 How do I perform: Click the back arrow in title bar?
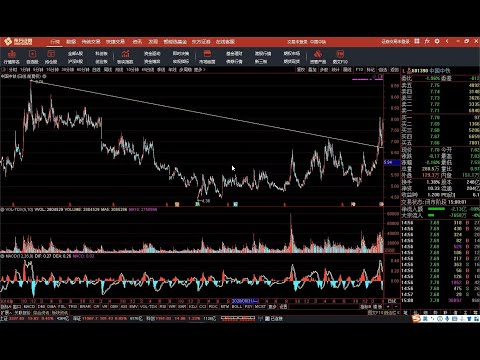pos(447,41)
